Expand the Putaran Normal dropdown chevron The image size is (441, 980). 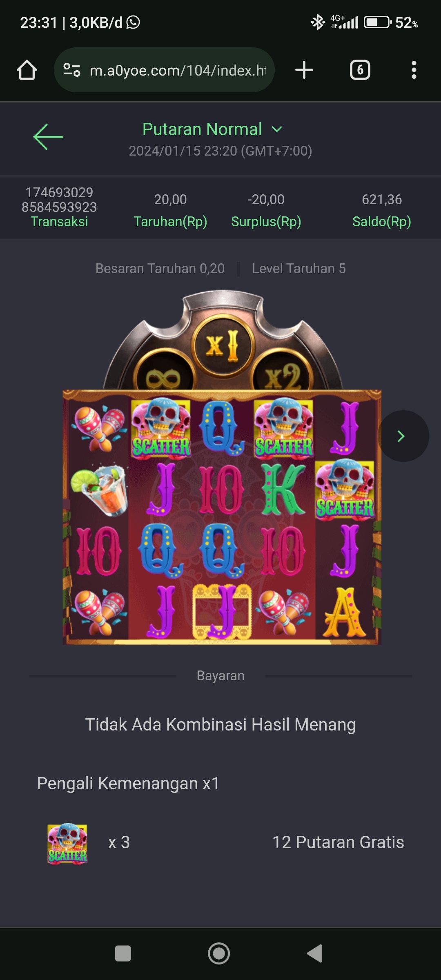[x=277, y=129]
